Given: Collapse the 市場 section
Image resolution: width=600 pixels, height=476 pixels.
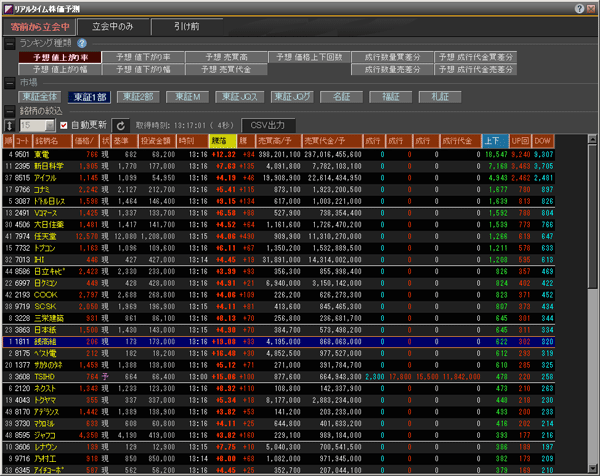Looking at the screenshot, I should tap(9, 83).
